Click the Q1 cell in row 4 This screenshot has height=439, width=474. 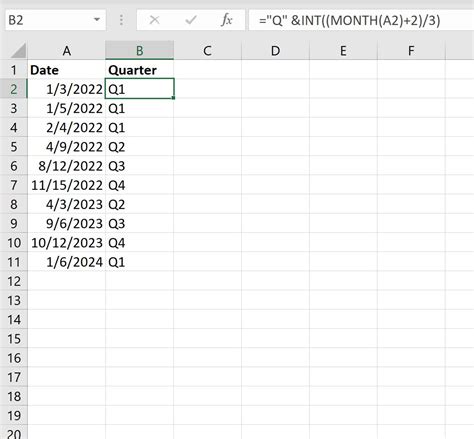point(140,127)
